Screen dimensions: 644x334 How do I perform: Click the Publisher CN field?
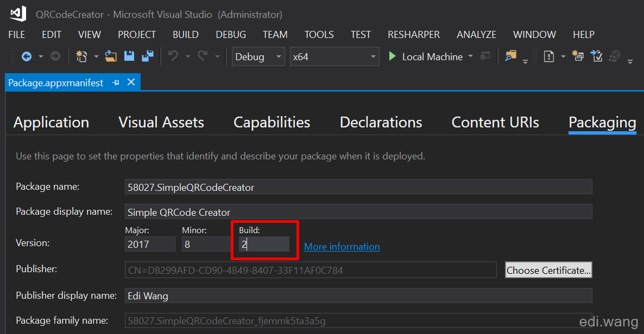(311, 270)
